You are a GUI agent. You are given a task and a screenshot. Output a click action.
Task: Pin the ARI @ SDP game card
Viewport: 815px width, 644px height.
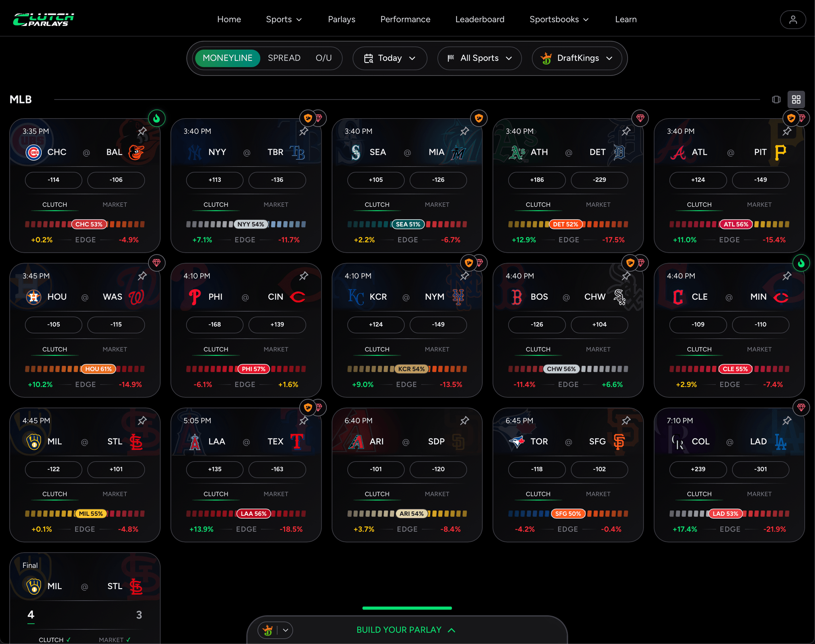click(464, 420)
